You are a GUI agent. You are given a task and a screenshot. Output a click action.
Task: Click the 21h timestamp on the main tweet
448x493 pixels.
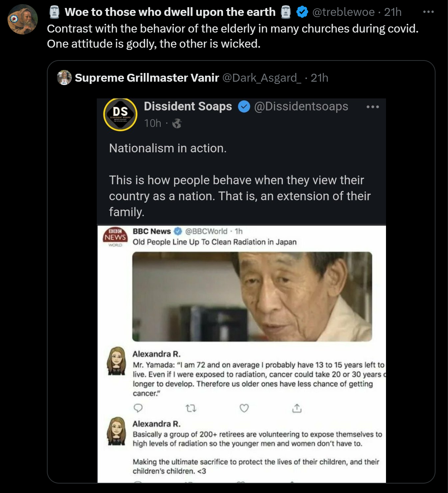[x=392, y=12]
